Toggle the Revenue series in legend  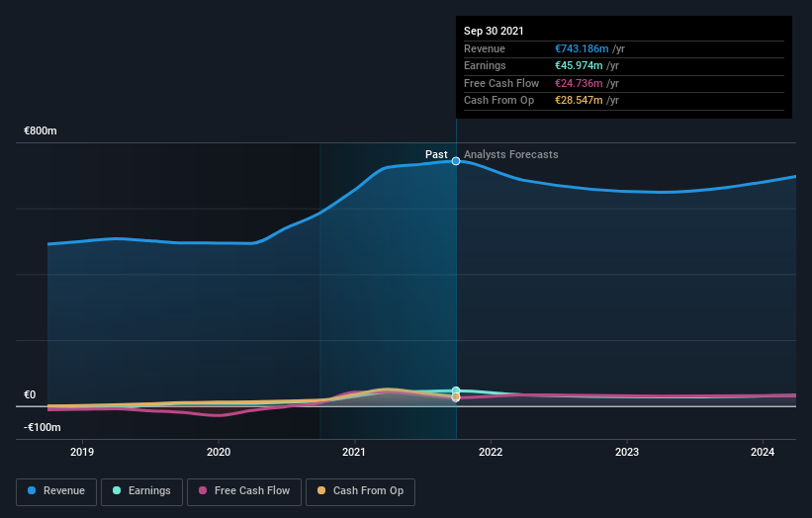[x=56, y=491]
